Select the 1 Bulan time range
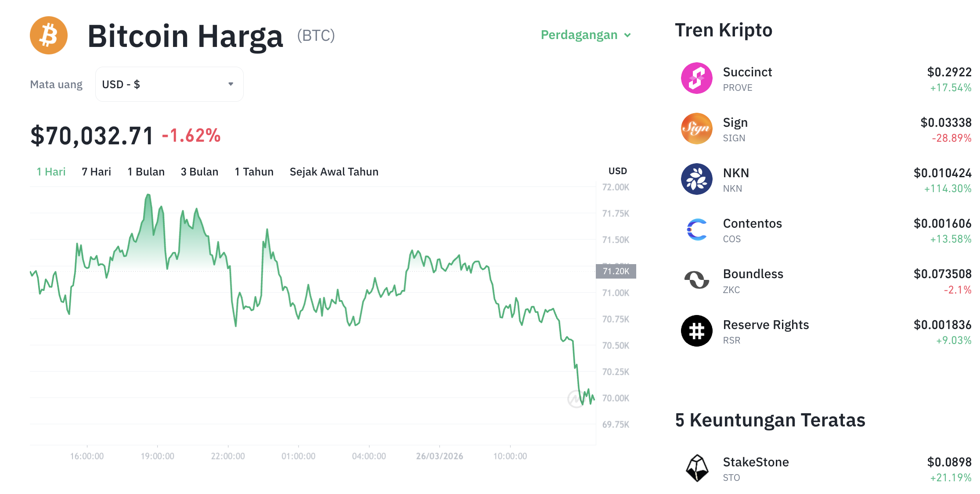The image size is (980, 494). [146, 172]
